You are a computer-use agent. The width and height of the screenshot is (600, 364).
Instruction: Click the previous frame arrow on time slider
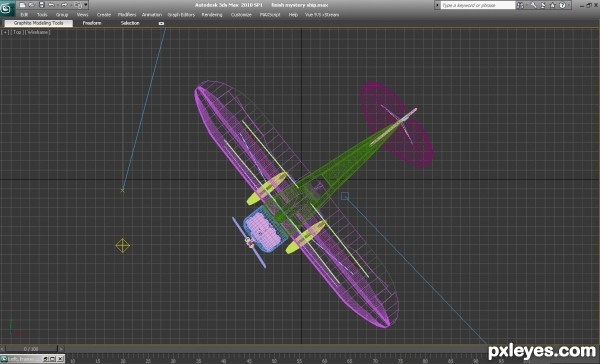[x=3, y=349]
